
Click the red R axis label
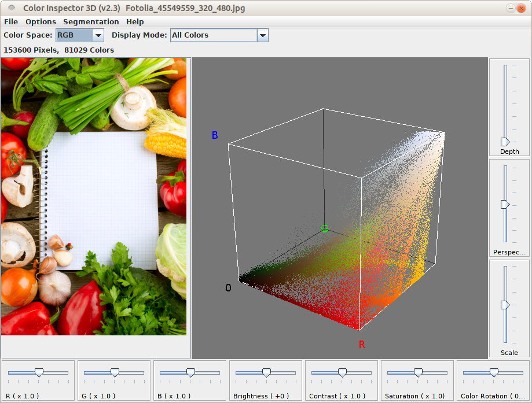click(362, 345)
